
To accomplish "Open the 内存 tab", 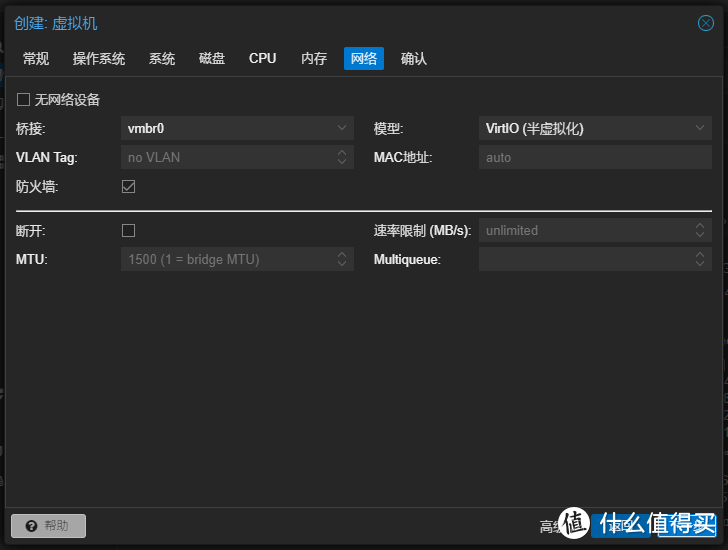I will click(x=314, y=59).
